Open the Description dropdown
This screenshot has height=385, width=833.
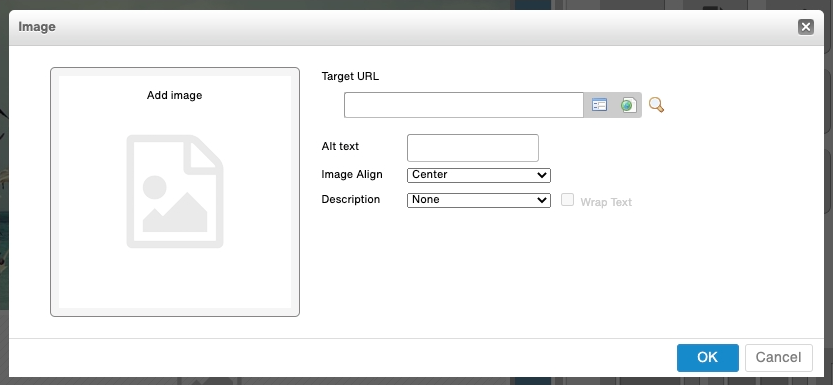[x=479, y=200]
